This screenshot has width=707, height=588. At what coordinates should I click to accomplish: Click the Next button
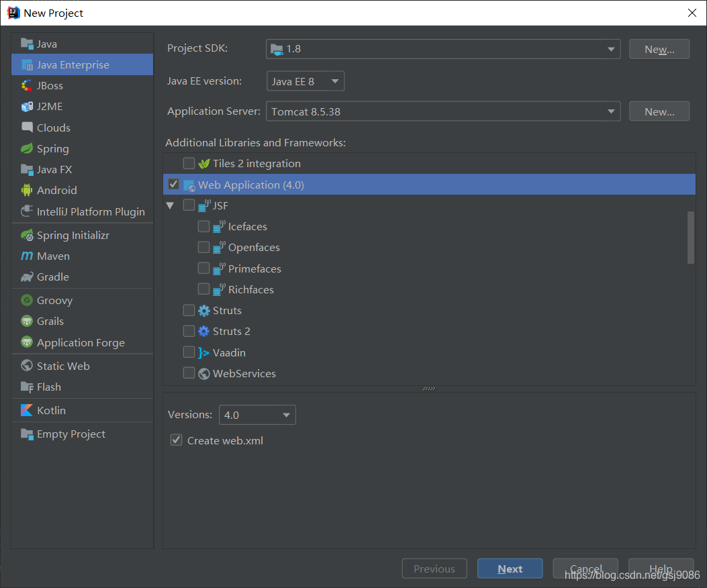point(510,569)
